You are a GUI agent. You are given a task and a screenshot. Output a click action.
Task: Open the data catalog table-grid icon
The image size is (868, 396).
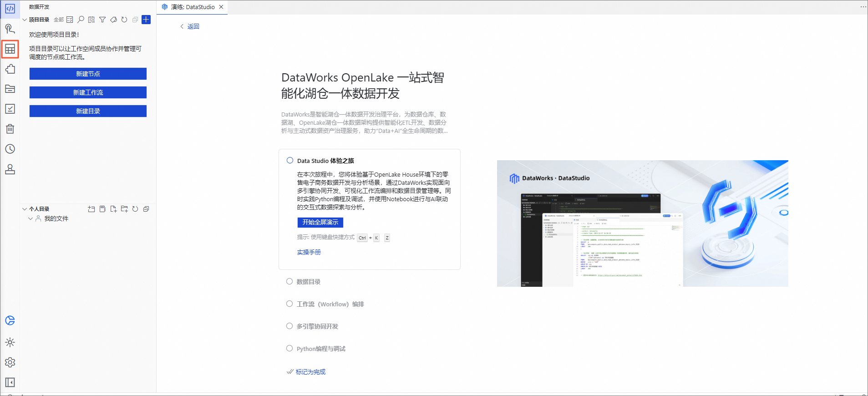[x=10, y=49]
